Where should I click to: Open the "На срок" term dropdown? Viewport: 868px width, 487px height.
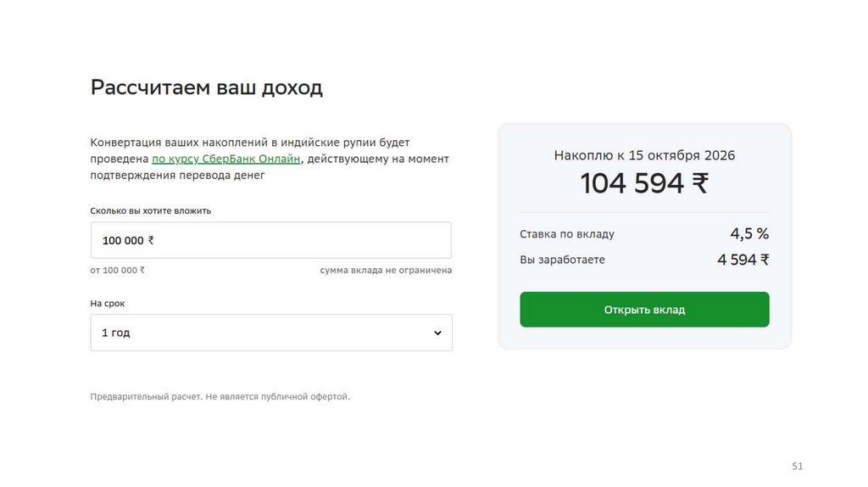pyautogui.click(x=270, y=333)
